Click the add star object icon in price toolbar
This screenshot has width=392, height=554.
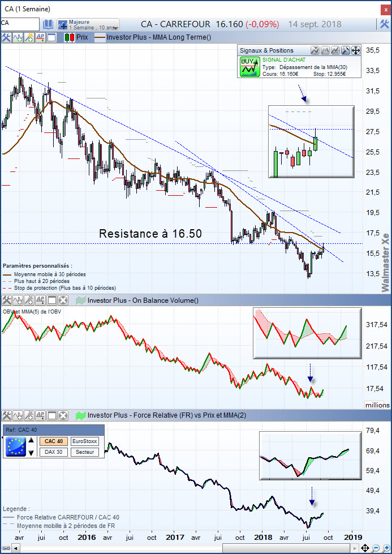[x=29, y=37]
